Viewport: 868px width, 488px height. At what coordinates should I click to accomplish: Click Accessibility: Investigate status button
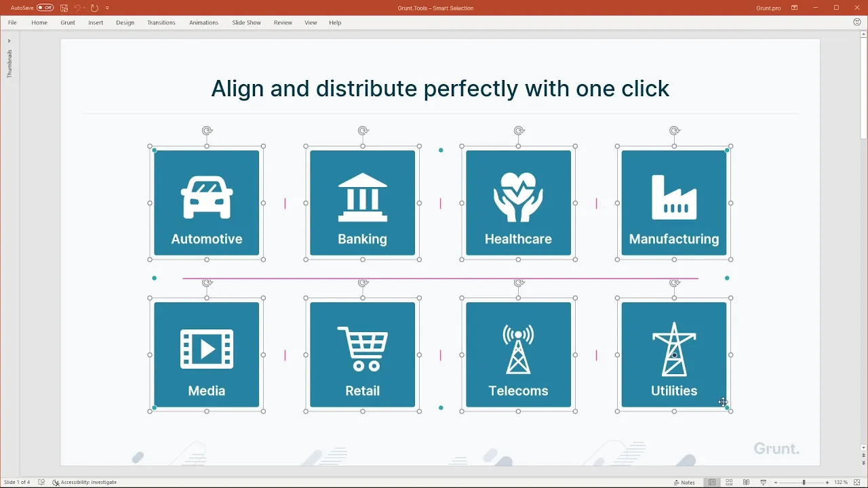[85, 482]
